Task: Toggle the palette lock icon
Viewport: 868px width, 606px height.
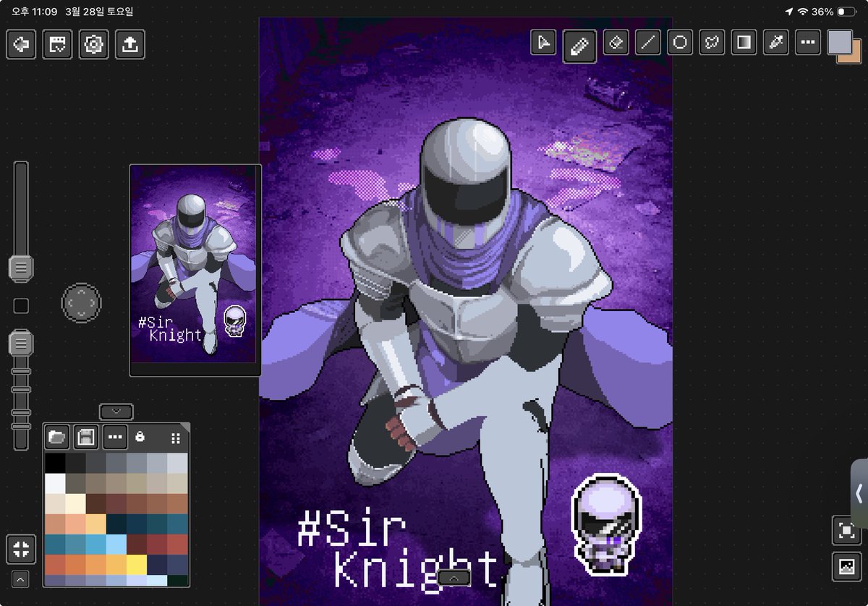Action: (140, 437)
